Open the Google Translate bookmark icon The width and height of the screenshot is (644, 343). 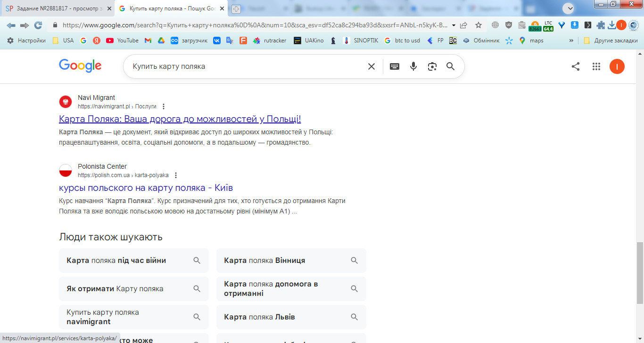click(x=230, y=41)
